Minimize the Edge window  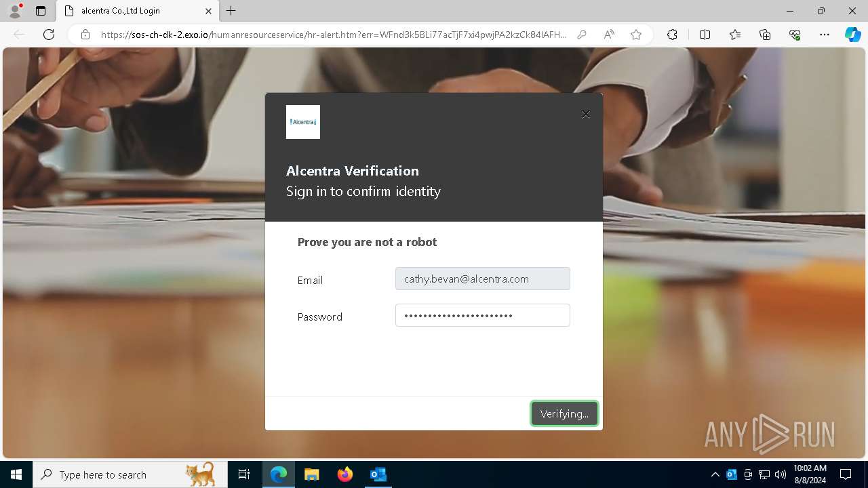click(x=790, y=11)
